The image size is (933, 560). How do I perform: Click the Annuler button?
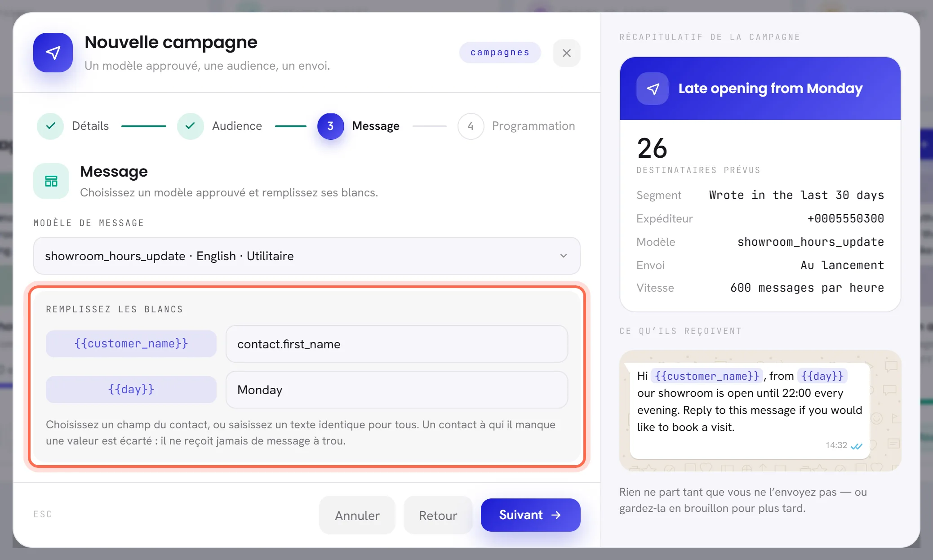click(x=357, y=515)
